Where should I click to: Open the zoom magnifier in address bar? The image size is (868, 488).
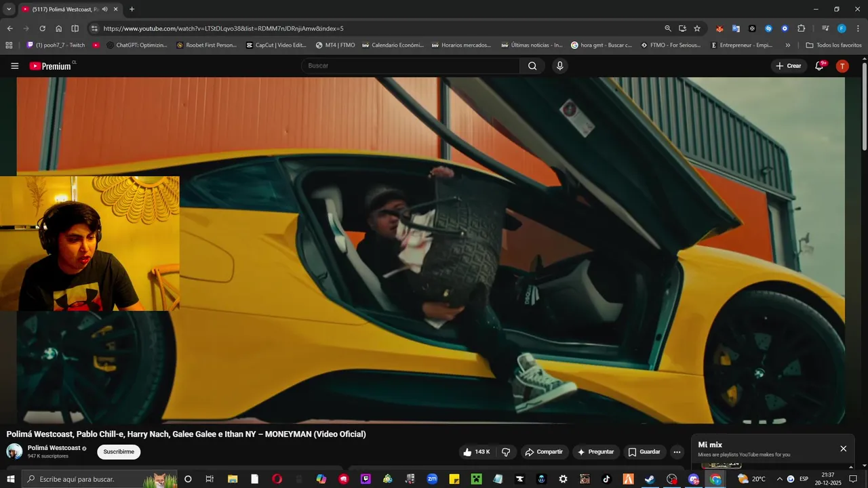point(668,28)
